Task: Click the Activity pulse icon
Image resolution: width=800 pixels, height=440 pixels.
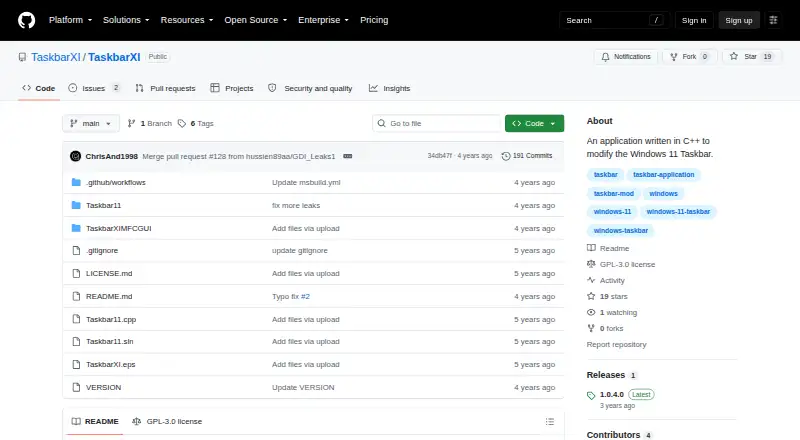Action: point(591,280)
